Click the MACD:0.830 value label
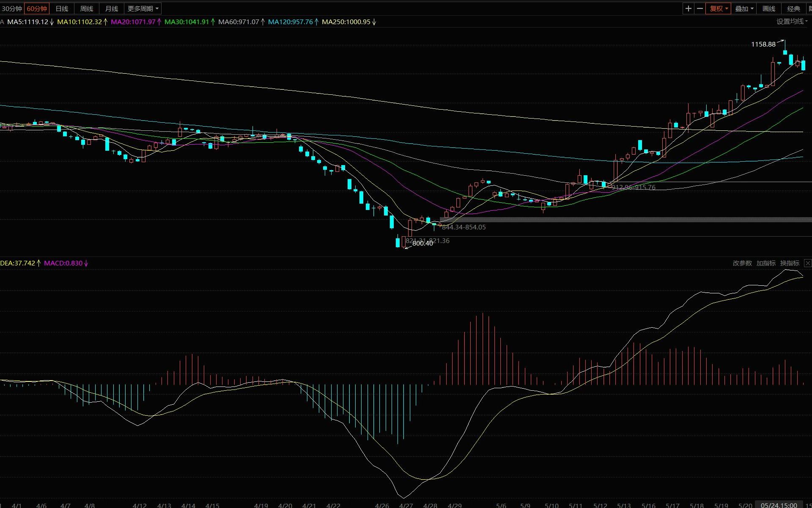The height and width of the screenshot is (508, 812). point(66,263)
